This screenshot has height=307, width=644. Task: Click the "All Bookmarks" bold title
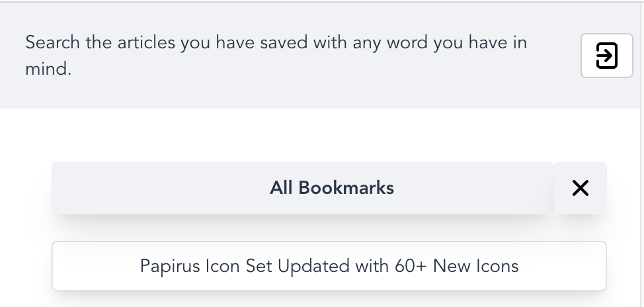(332, 188)
